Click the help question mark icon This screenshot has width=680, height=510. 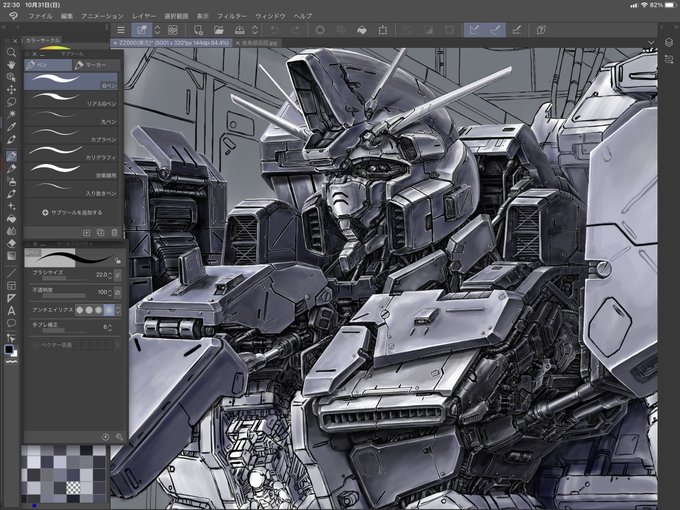[541, 30]
